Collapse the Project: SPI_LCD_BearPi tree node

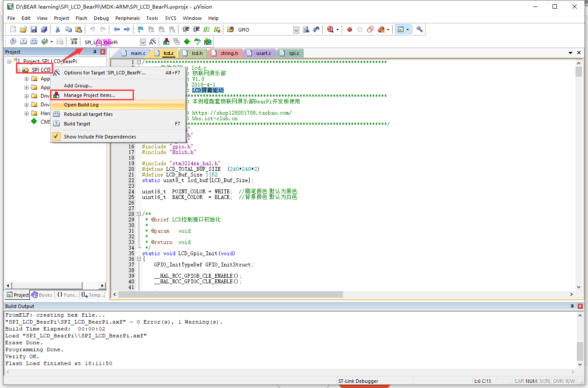[x=9, y=61]
